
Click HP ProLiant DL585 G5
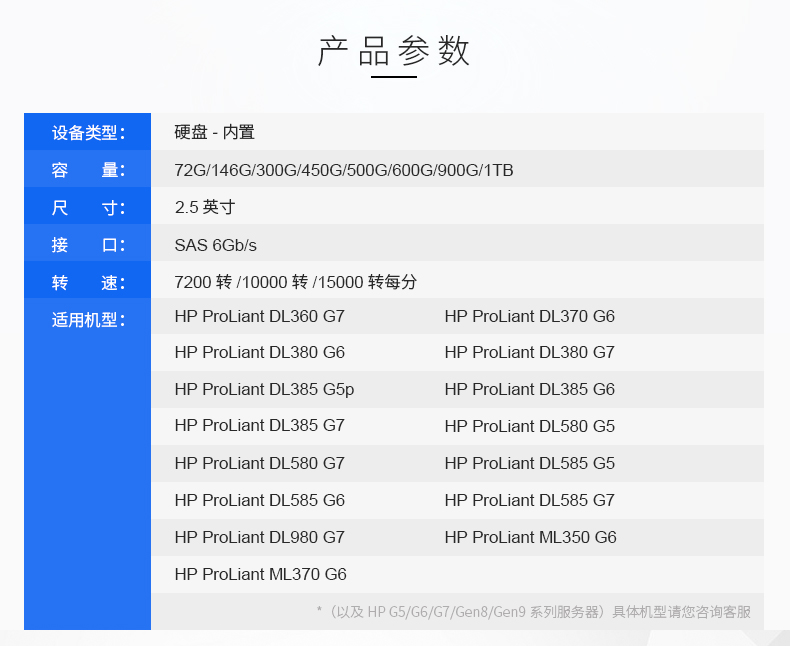click(x=530, y=463)
